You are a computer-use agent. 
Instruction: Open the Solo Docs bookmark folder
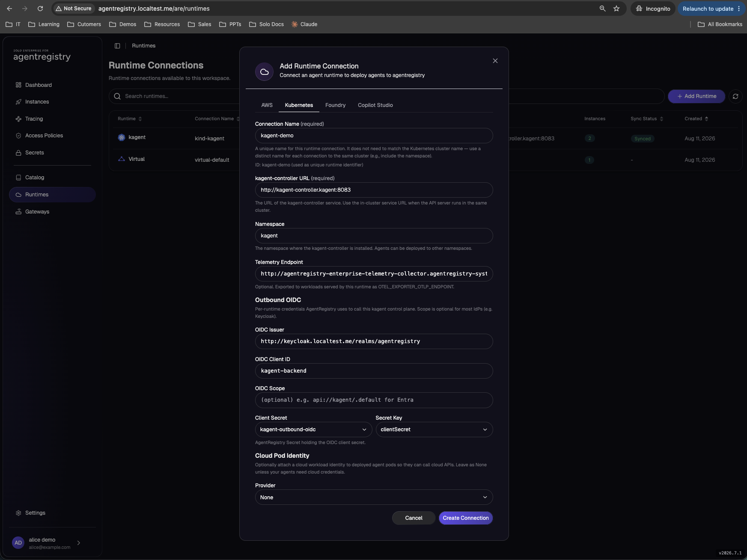coord(266,24)
